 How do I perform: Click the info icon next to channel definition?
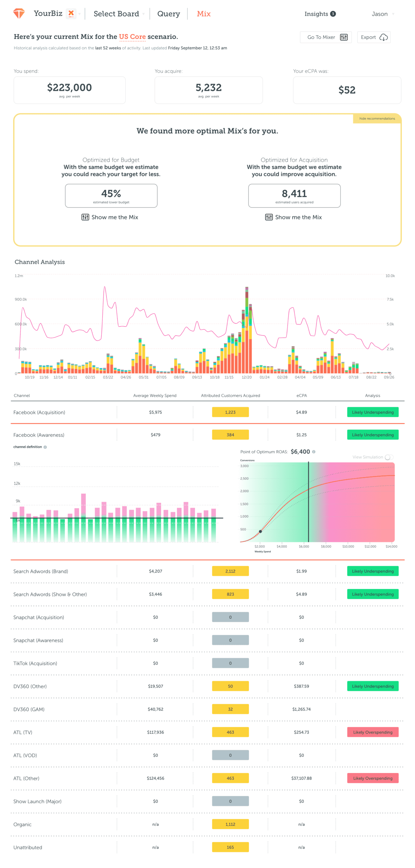pyautogui.click(x=45, y=447)
